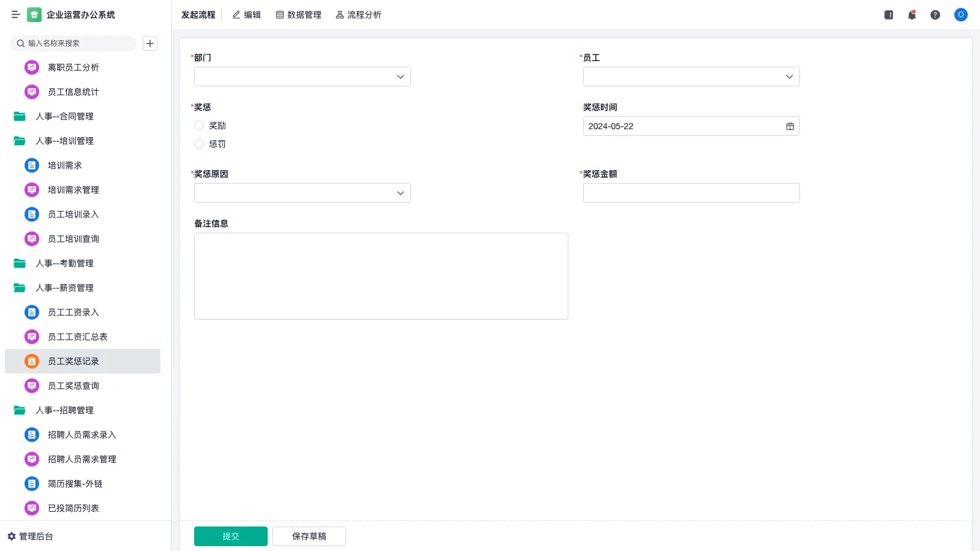
Task: Open the notification bell
Action: tap(911, 15)
